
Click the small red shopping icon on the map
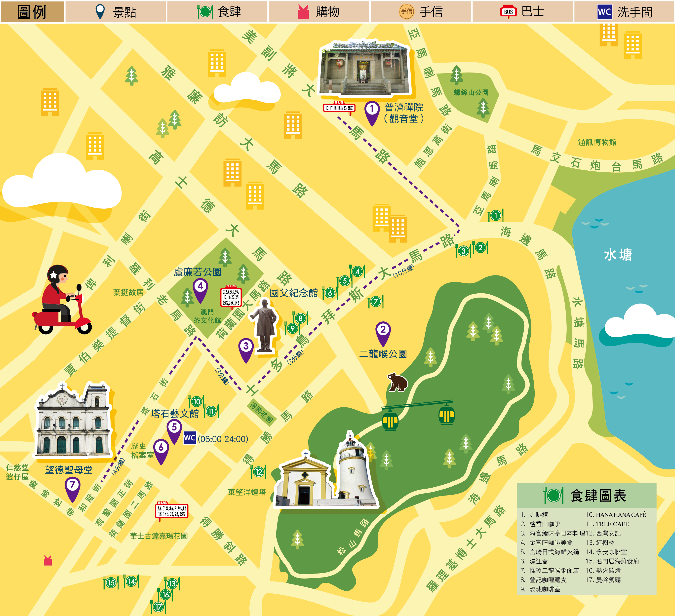point(48,560)
